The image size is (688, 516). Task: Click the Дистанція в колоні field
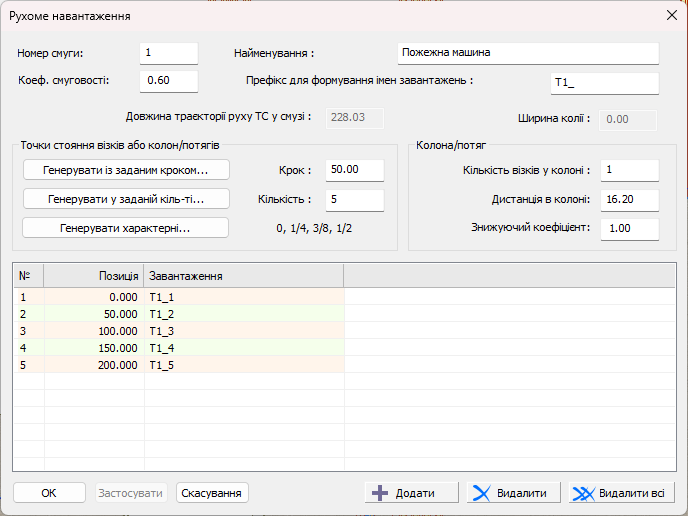click(629, 199)
